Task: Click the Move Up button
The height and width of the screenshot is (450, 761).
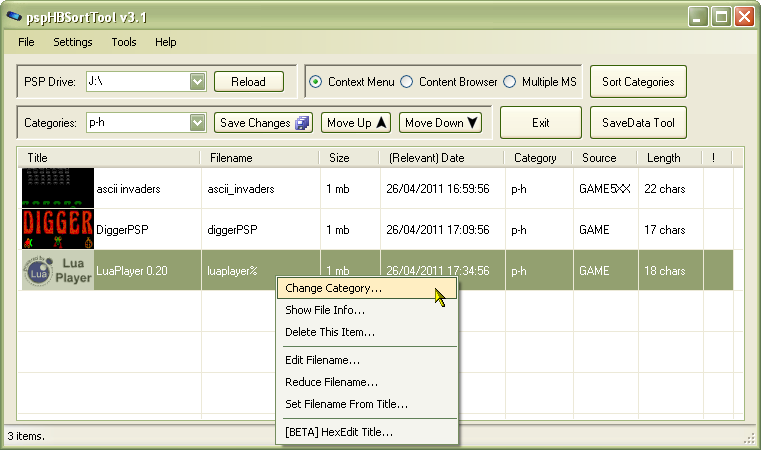Action: coord(356,123)
